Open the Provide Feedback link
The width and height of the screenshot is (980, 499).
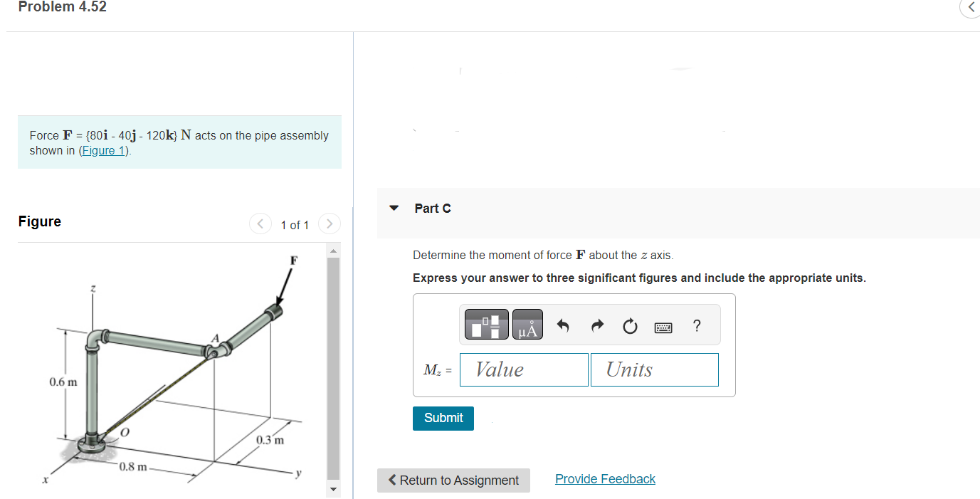pos(604,478)
